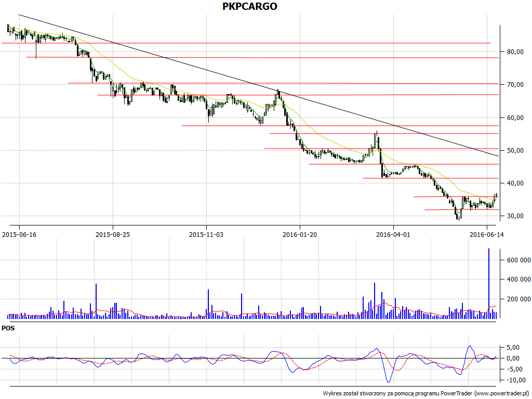Click the tallest volume bar near 2016-06-14
Screen dimensions: 532x399
489,283
